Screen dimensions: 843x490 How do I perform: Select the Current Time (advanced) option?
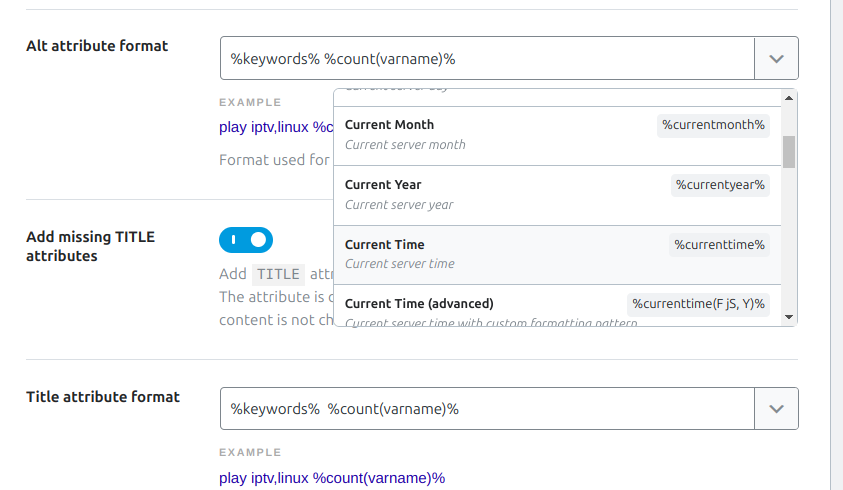click(x=419, y=304)
